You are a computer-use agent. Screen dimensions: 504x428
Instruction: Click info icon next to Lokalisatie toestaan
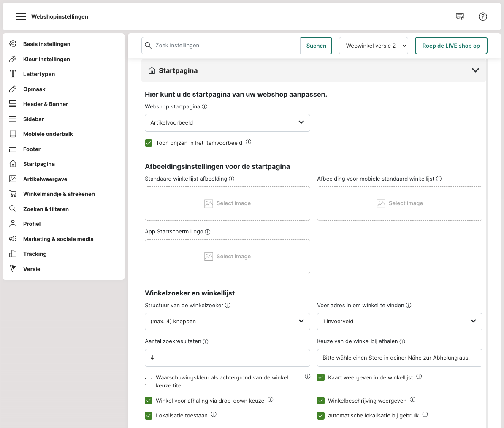(214, 415)
